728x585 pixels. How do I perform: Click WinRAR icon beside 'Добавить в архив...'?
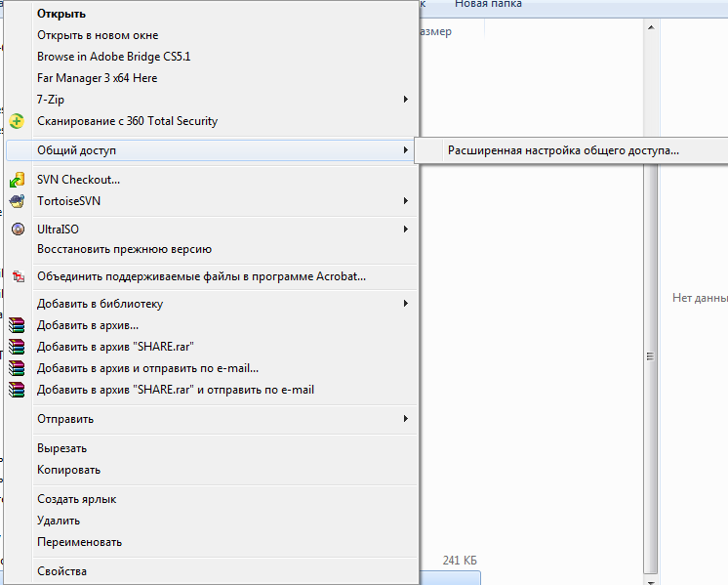pyautogui.click(x=17, y=325)
